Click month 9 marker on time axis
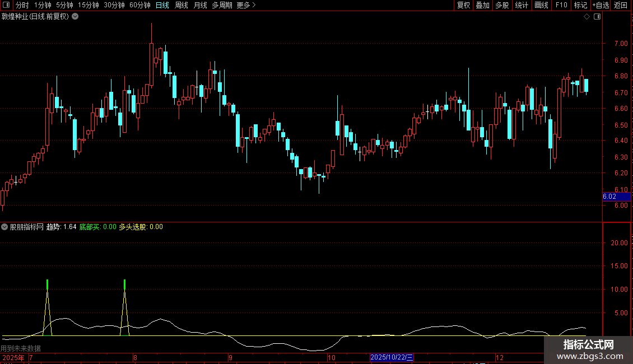Screen dimensions: 633x364 coord(230,357)
